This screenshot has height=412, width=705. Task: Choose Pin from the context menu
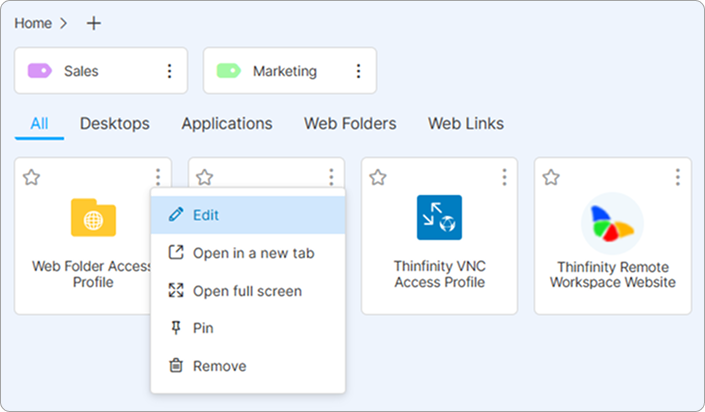tap(248, 328)
